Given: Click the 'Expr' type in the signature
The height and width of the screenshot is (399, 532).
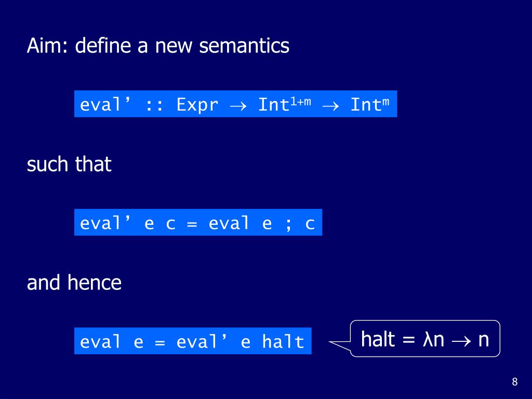Looking at the screenshot, I should [197, 104].
